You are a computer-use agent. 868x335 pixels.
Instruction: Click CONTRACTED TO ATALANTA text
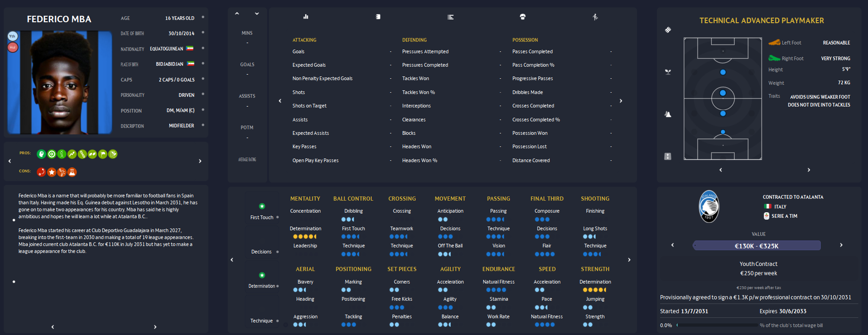click(x=793, y=197)
